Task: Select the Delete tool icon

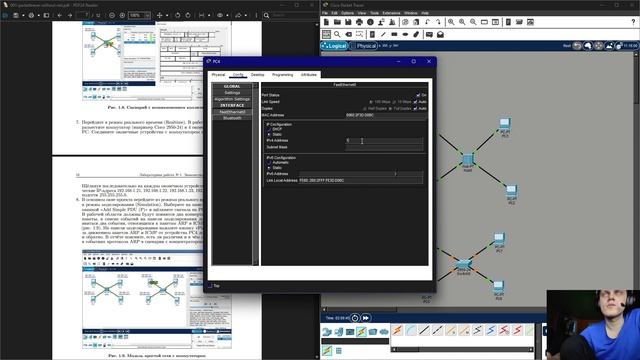Action: pos(348,35)
